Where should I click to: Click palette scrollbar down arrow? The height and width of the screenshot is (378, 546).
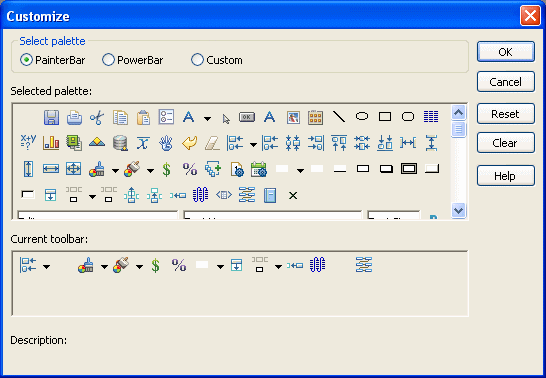point(458,210)
